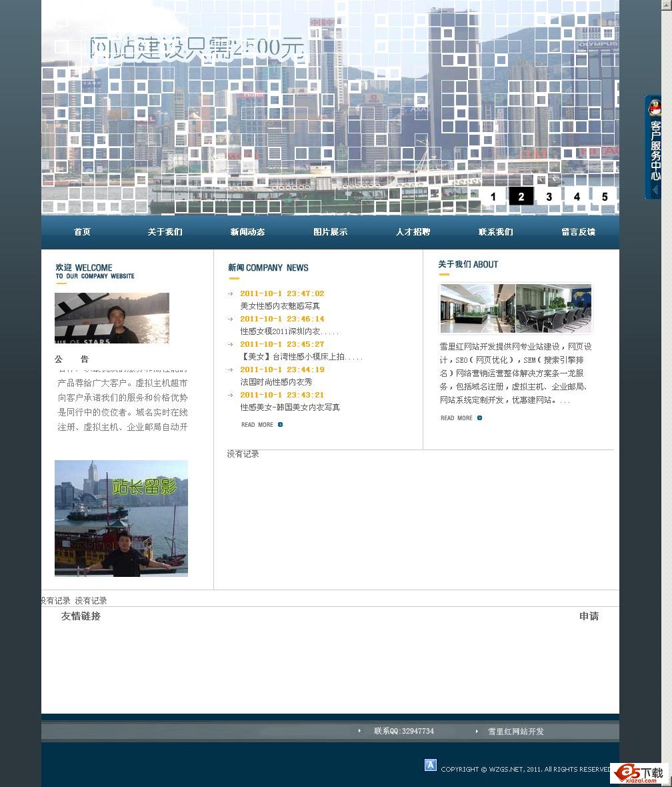Viewport: 672px width, 787px height.
Task: Open the office photos thumbnail in About
Action: coord(516,309)
